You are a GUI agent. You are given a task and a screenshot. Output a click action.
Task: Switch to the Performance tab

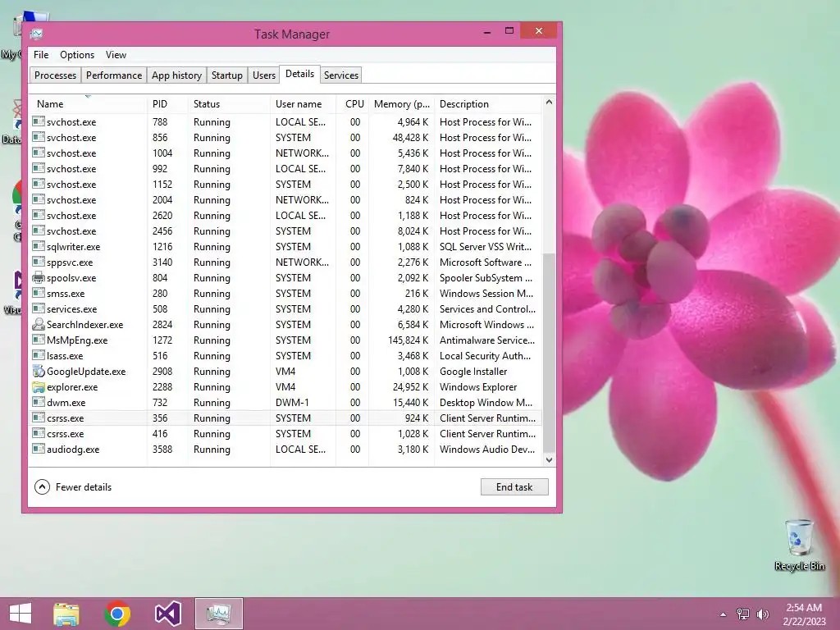(x=114, y=75)
